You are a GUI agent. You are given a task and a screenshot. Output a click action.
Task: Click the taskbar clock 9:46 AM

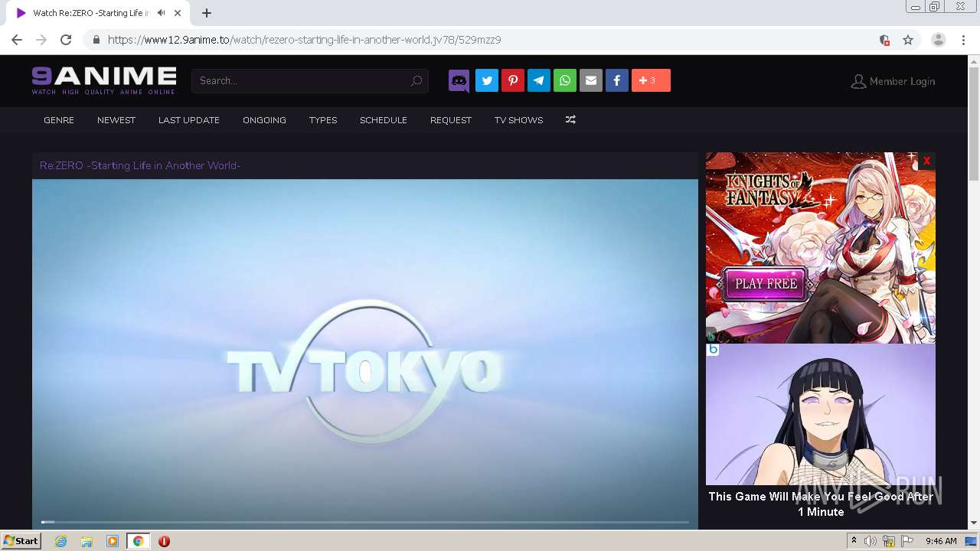coord(941,541)
